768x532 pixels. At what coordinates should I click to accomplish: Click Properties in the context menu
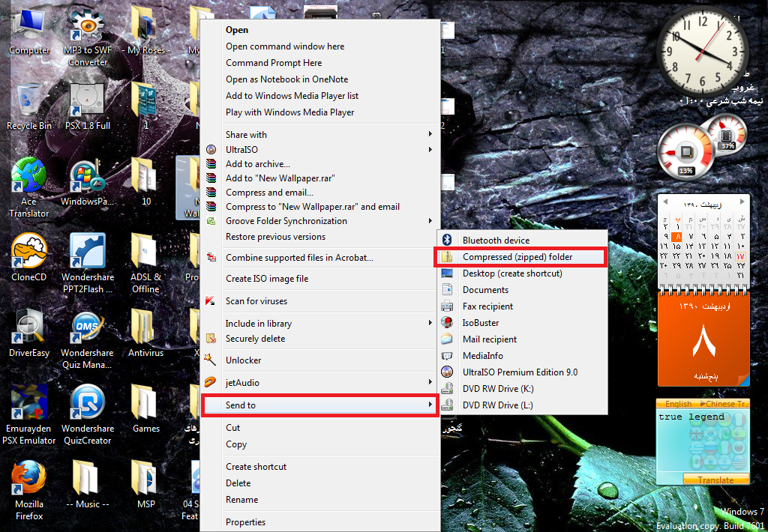click(x=245, y=522)
